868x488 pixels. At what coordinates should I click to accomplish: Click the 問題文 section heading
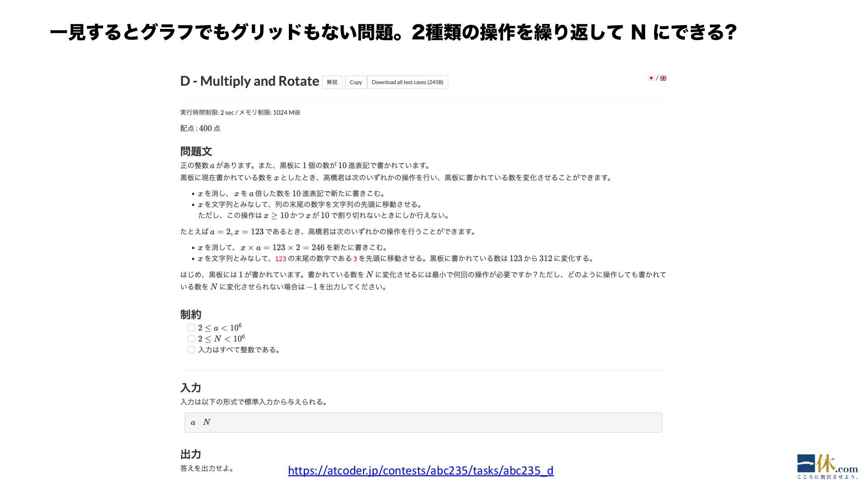coord(196,151)
